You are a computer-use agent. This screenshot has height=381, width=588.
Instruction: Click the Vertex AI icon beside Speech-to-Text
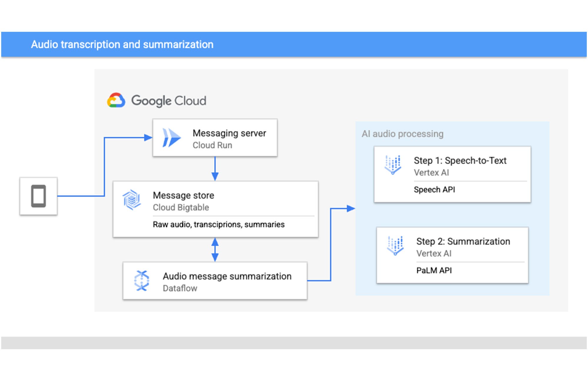[393, 165]
